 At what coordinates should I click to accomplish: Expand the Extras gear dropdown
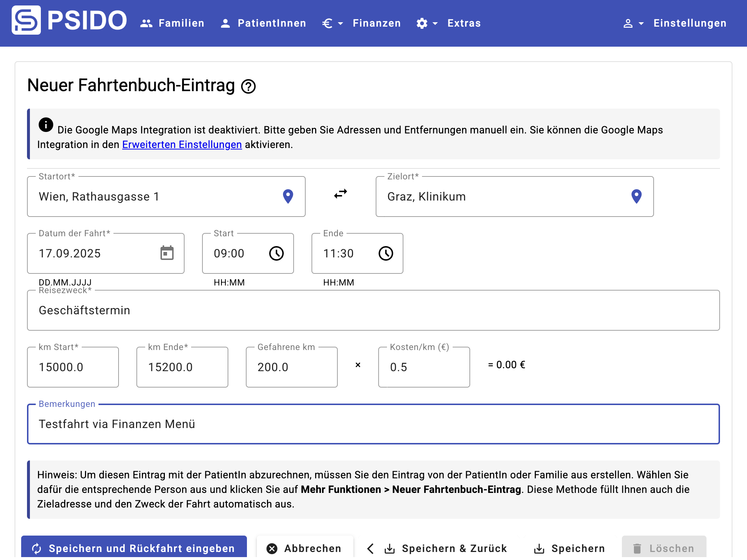pos(426,23)
